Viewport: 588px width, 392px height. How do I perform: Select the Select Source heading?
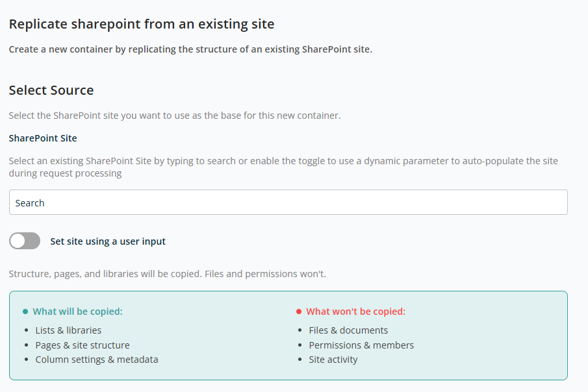(51, 90)
